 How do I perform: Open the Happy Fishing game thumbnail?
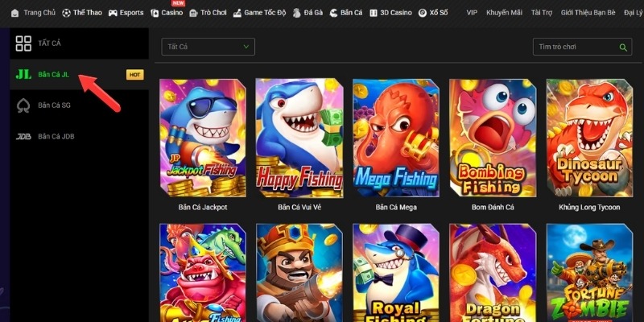coord(299,138)
